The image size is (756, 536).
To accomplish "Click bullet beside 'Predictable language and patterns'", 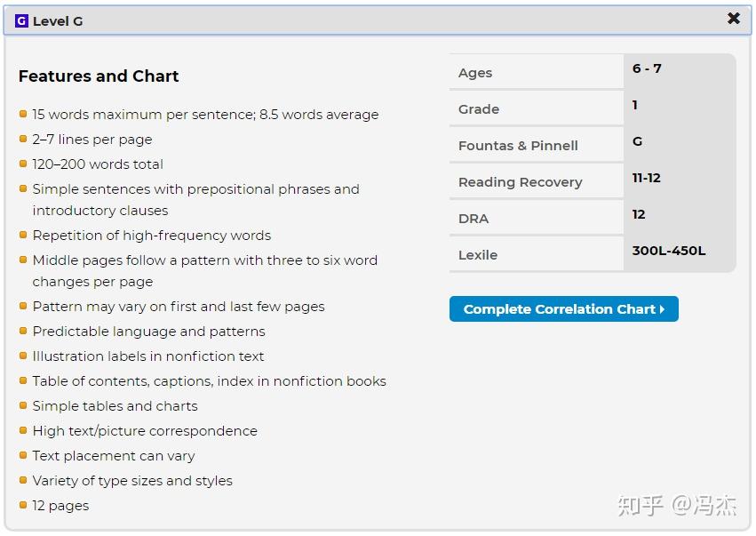I will (23, 331).
